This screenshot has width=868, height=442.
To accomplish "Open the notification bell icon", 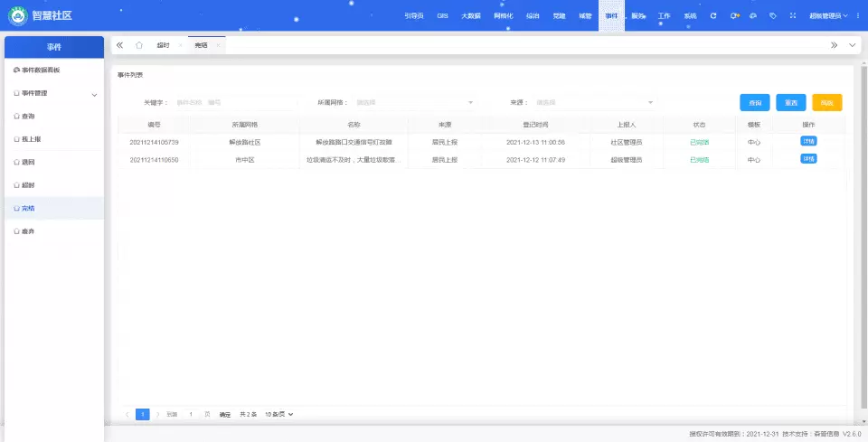I will tap(734, 16).
